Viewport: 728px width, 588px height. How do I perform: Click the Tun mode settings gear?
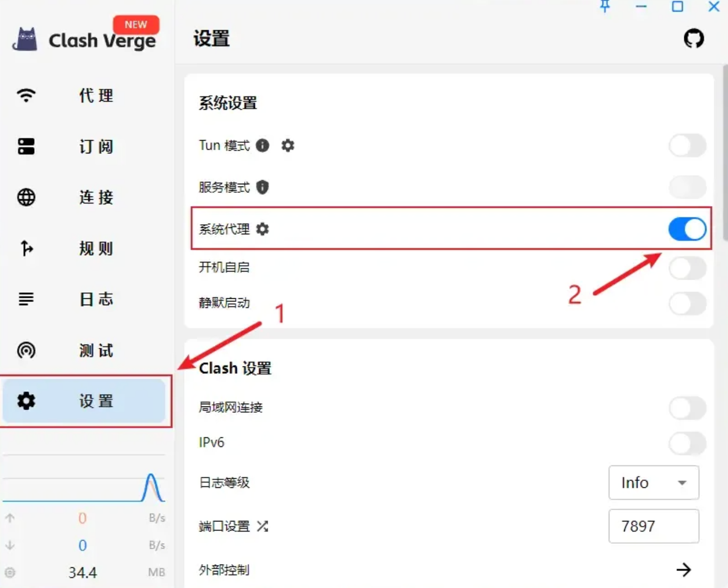coord(288,145)
